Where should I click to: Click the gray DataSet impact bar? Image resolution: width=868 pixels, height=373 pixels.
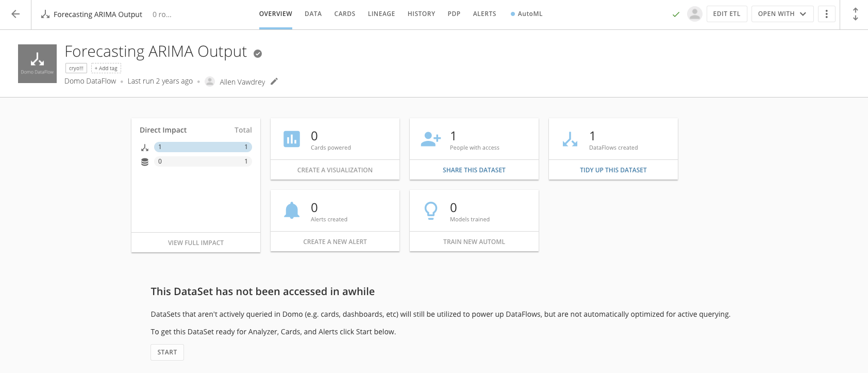pos(203,161)
